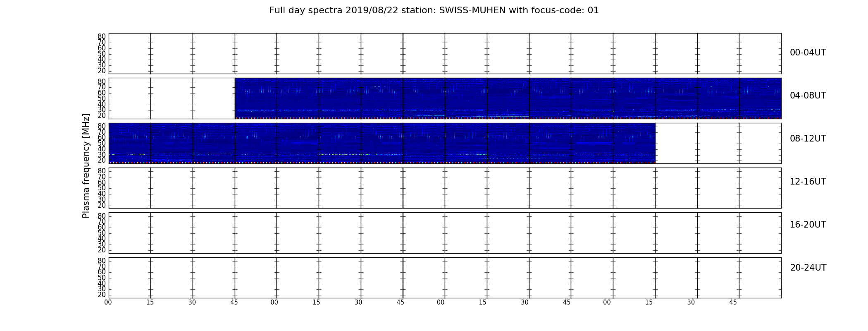
Task: Select the 08-12UT panel label
Action: click(808, 139)
